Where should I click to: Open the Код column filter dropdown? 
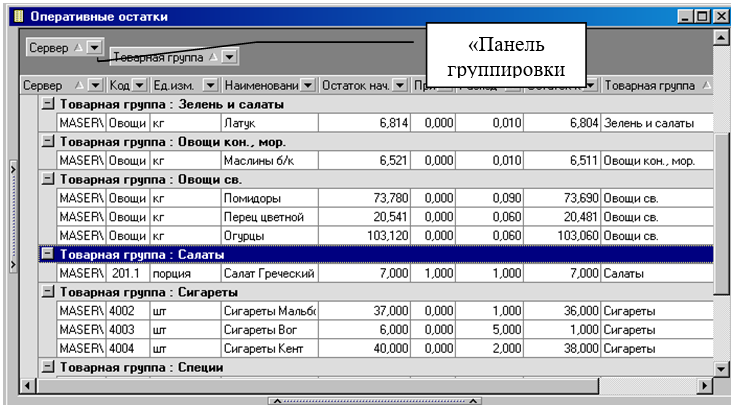coord(139,86)
